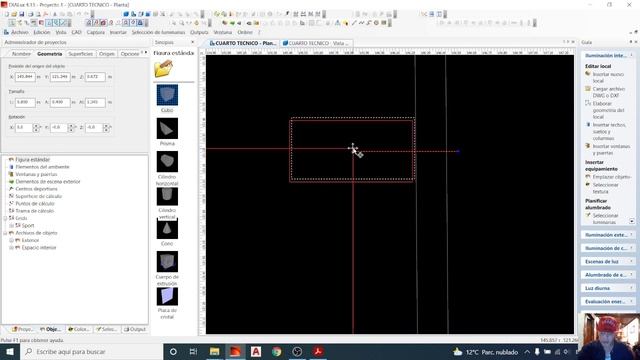Expand the Iluminación exterior guide section

coord(607,235)
